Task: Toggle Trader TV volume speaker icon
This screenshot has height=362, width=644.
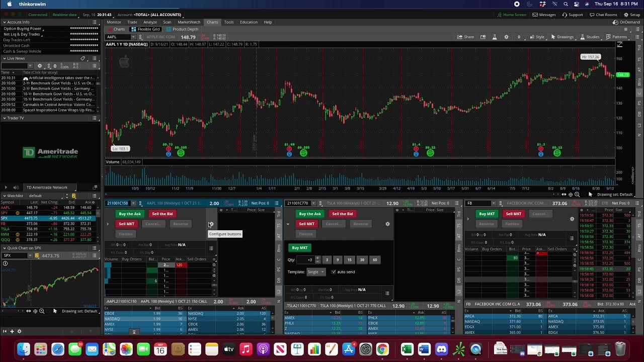Action: [16, 188]
